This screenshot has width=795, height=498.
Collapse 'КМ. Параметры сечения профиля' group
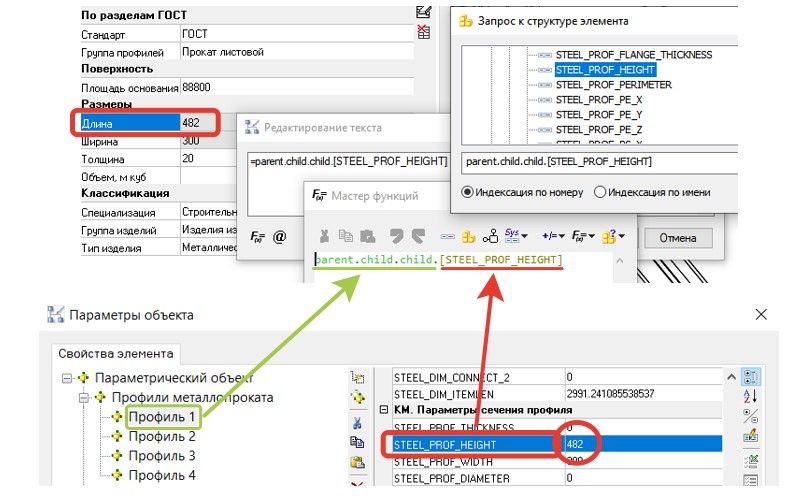pos(385,410)
